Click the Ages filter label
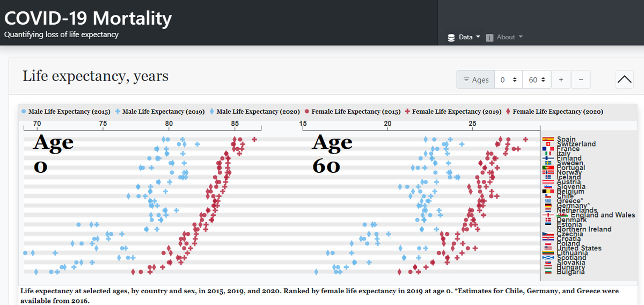Image resolution: width=644 pixels, height=305 pixels. click(x=480, y=80)
